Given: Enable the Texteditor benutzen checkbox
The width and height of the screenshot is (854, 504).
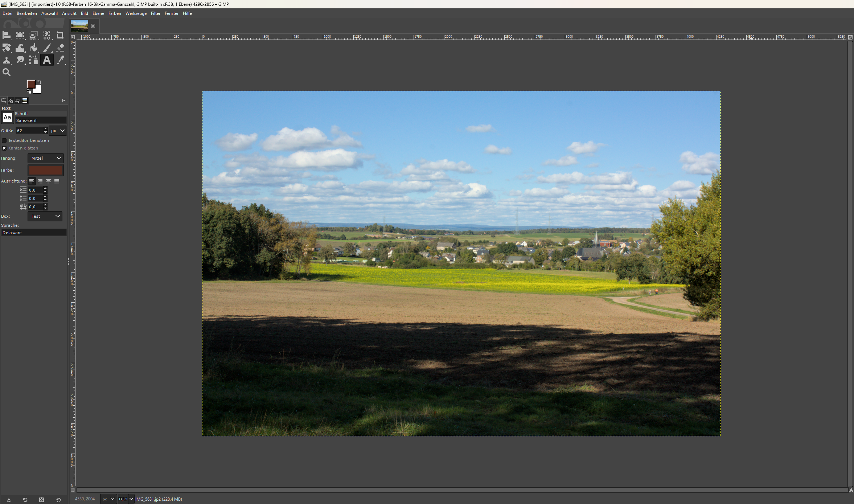Looking at the screenshot, I should tap(4, 140).
